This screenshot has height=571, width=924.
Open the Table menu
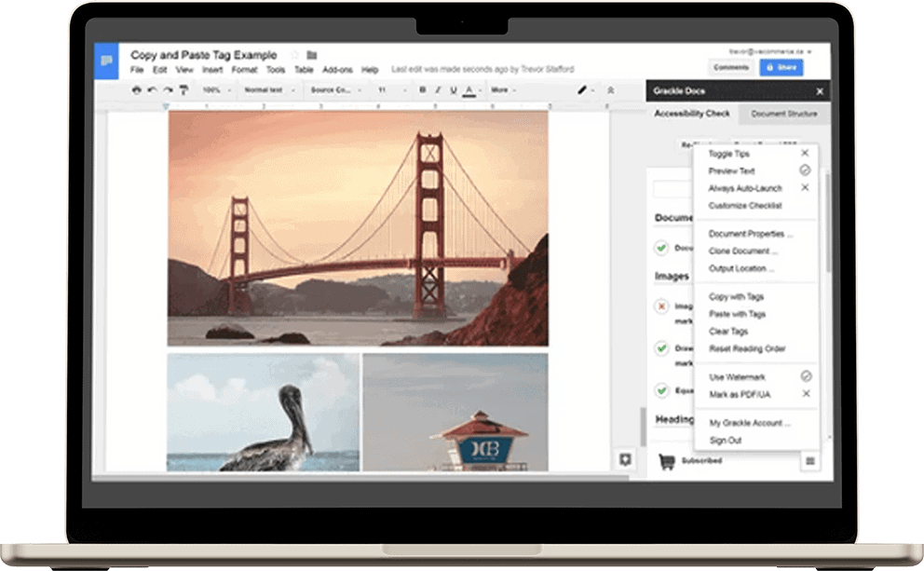304,70
